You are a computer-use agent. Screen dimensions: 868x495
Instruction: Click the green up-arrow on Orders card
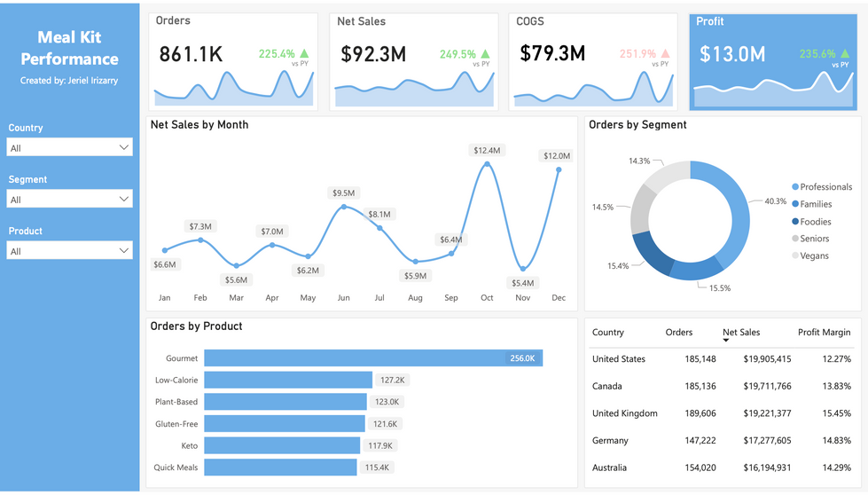[304, 54]
